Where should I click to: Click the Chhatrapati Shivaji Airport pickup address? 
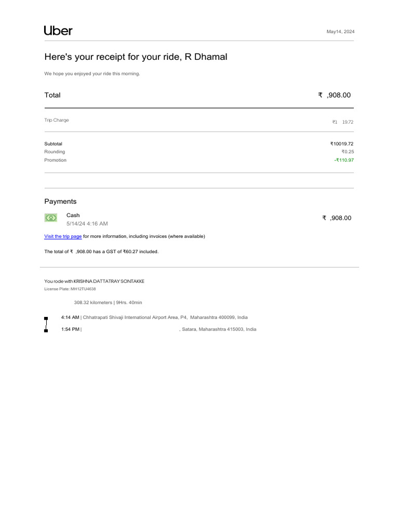click(165, 317)
